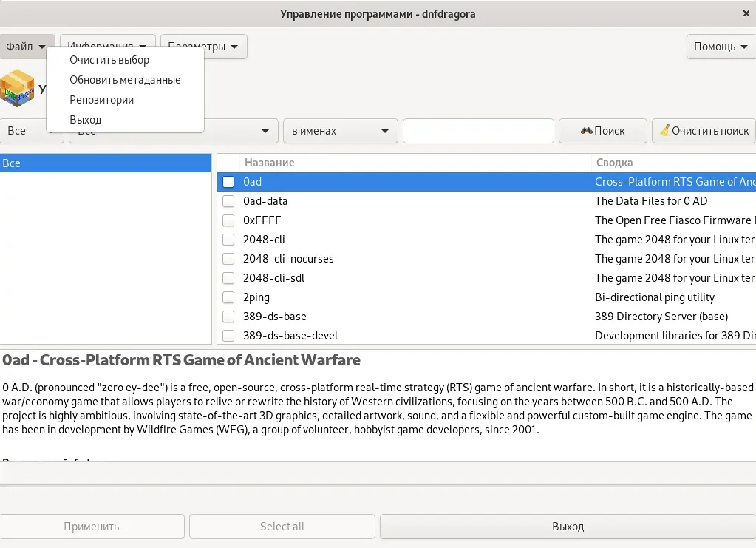Viewport: 756px width, 548px height.
Task: Close the dnfdragora window
Action: pyautogui.click(x=746, y=13)
